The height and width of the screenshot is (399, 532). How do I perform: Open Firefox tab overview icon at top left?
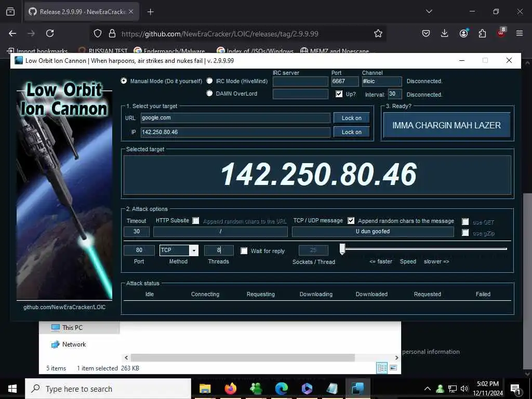tap(10, 12)
